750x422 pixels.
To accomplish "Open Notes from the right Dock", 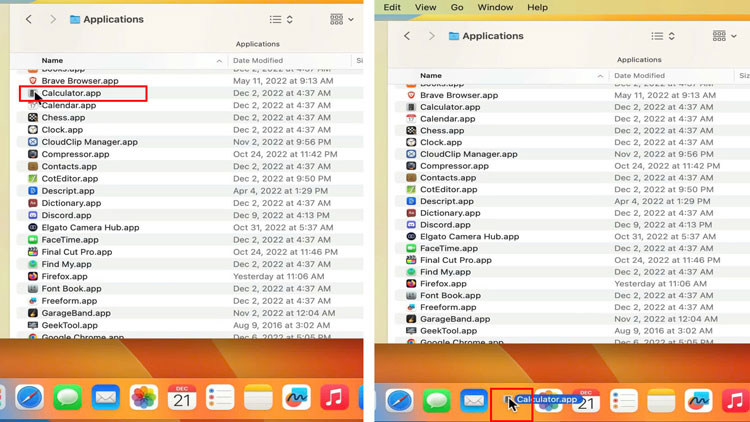I will click(x=661, y=400).
